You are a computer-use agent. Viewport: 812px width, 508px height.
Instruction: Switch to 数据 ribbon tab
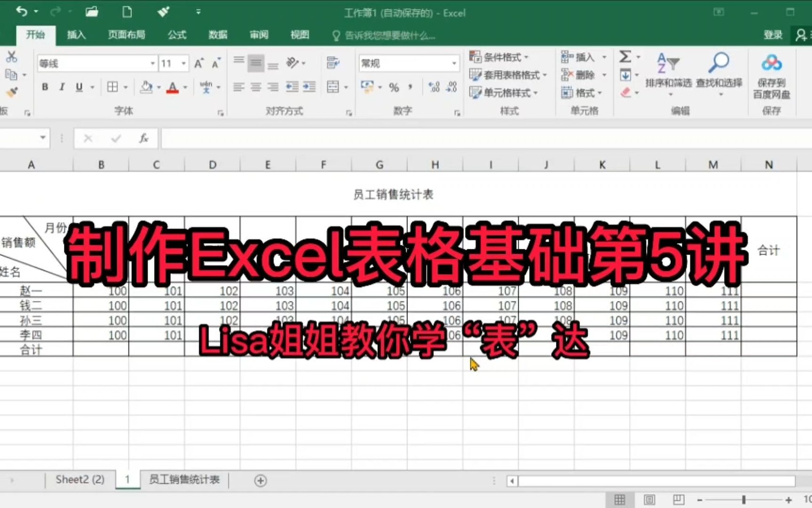coord(218,35)
